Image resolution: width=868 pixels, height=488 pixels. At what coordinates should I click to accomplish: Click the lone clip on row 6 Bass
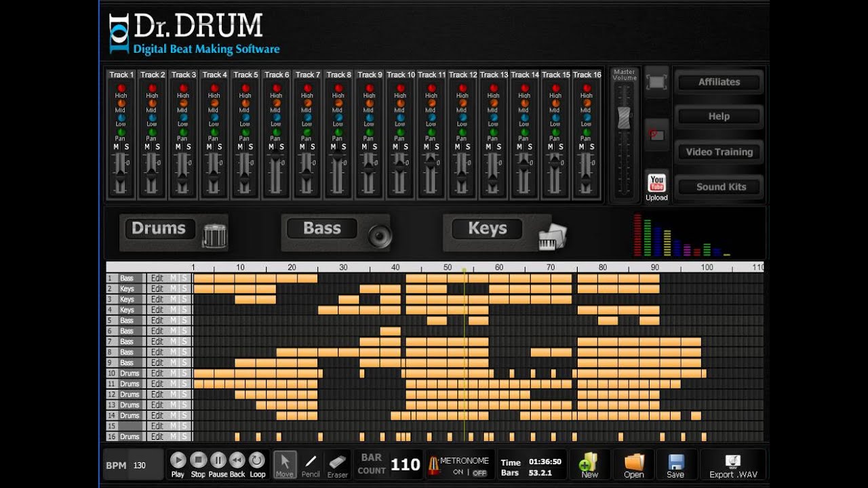pyautogui.click(x=391, y=331)
